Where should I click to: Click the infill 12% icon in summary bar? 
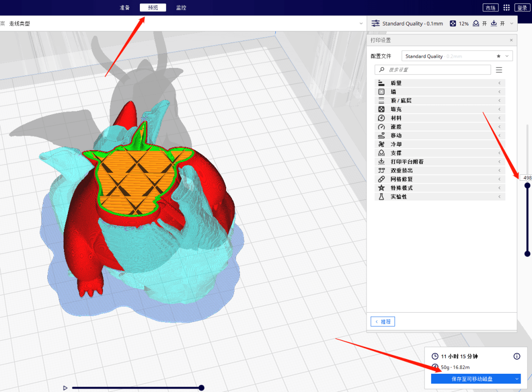[453, 24]
